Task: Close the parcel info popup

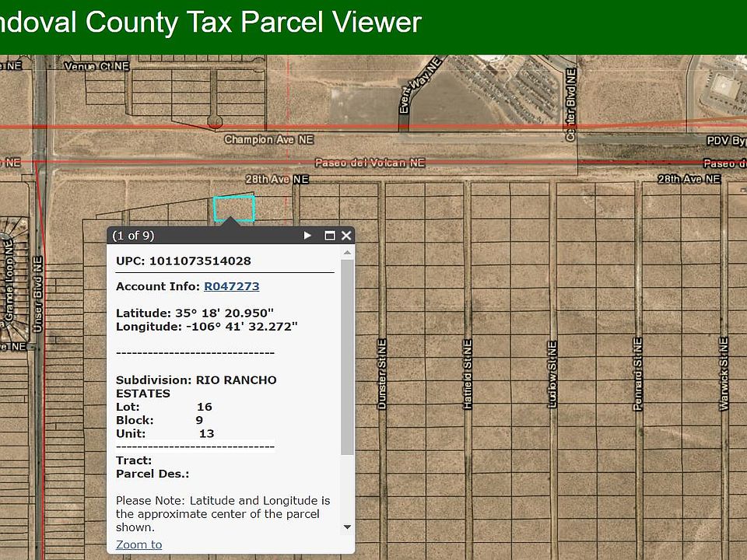Action: point(346,235)
